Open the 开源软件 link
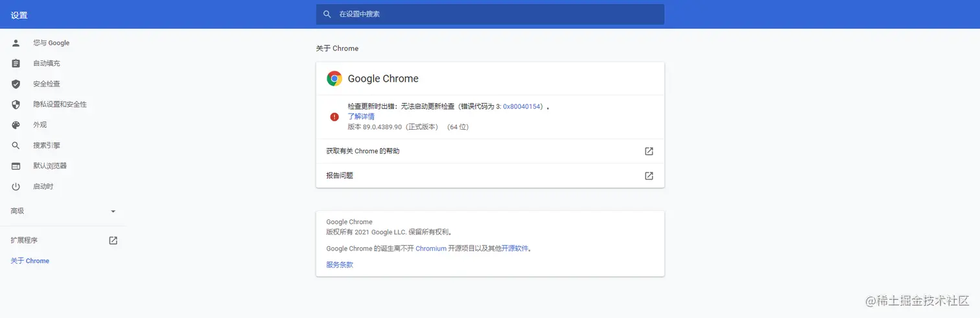 pos(515,249)
